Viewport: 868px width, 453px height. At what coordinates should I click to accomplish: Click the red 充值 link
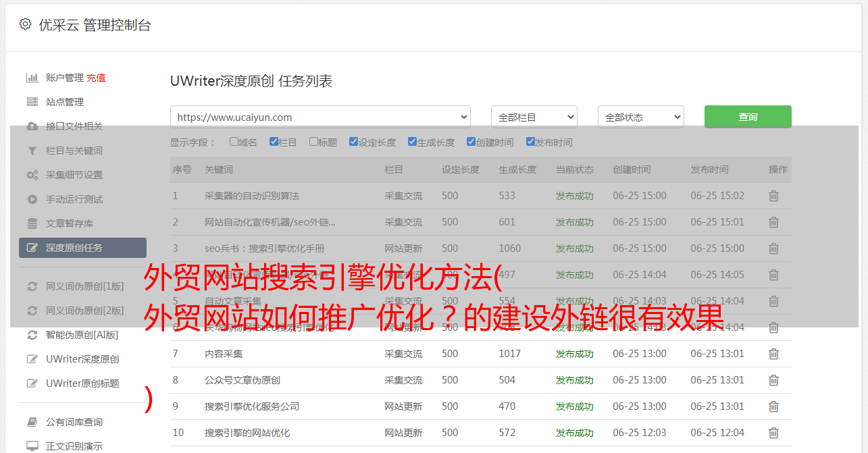[x=96, y=78]
